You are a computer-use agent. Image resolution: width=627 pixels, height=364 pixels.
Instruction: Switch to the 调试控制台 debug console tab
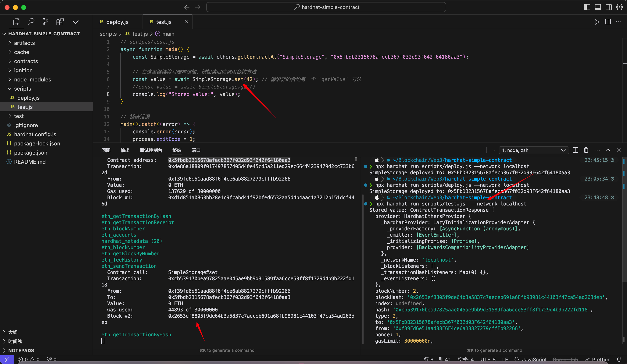coord(151,150)
